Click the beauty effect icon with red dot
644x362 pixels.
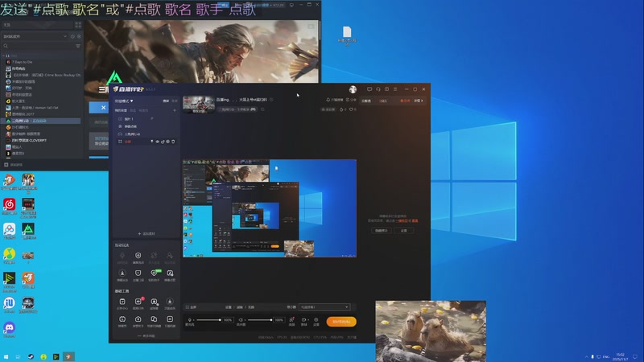[292, 319]
